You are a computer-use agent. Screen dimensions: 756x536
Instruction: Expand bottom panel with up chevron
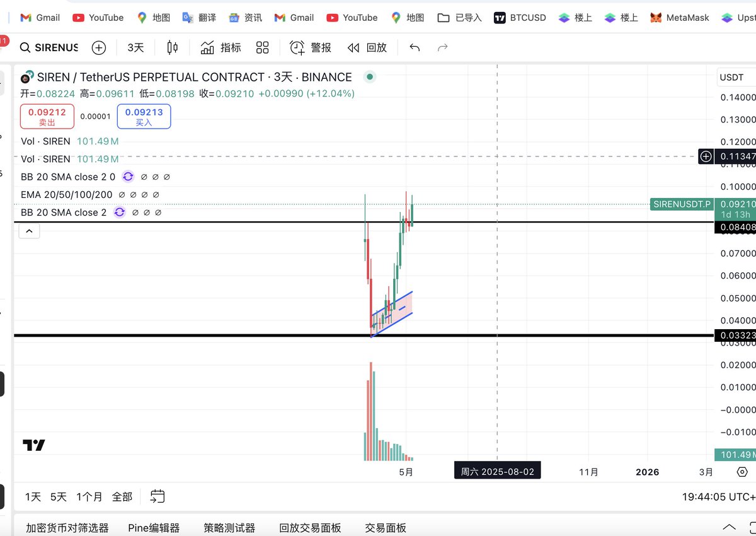pos(729,527)
